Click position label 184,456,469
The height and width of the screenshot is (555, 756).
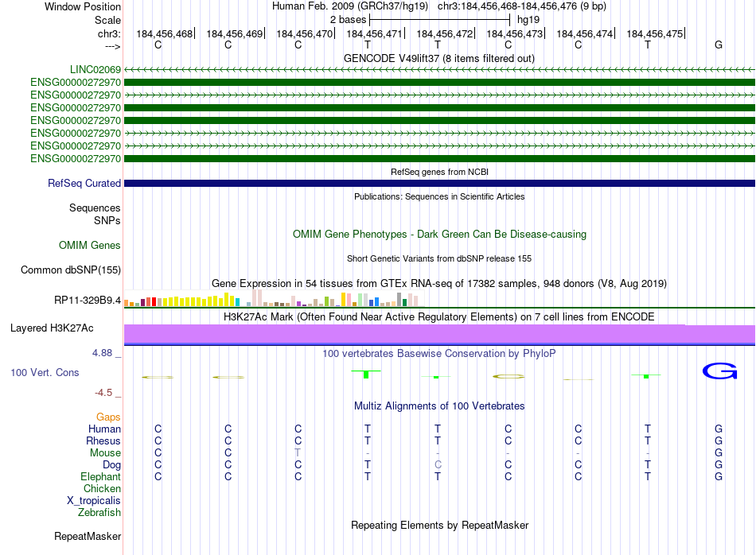click(x=234, y=33)
